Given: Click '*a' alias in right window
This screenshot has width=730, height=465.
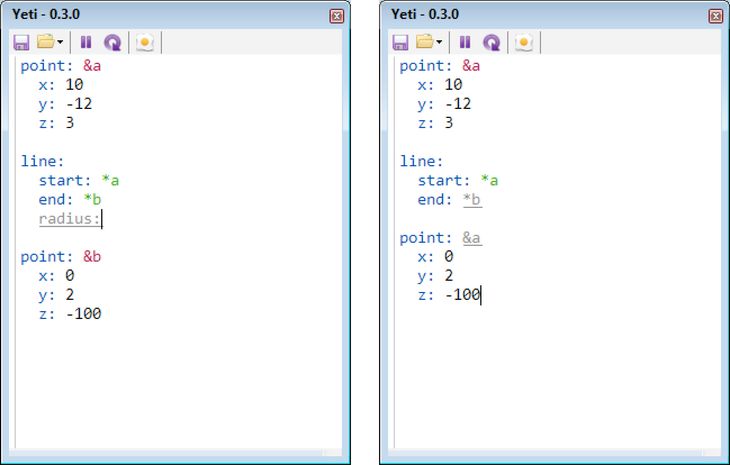Looking at the screenshot, I should pos(490,180).
